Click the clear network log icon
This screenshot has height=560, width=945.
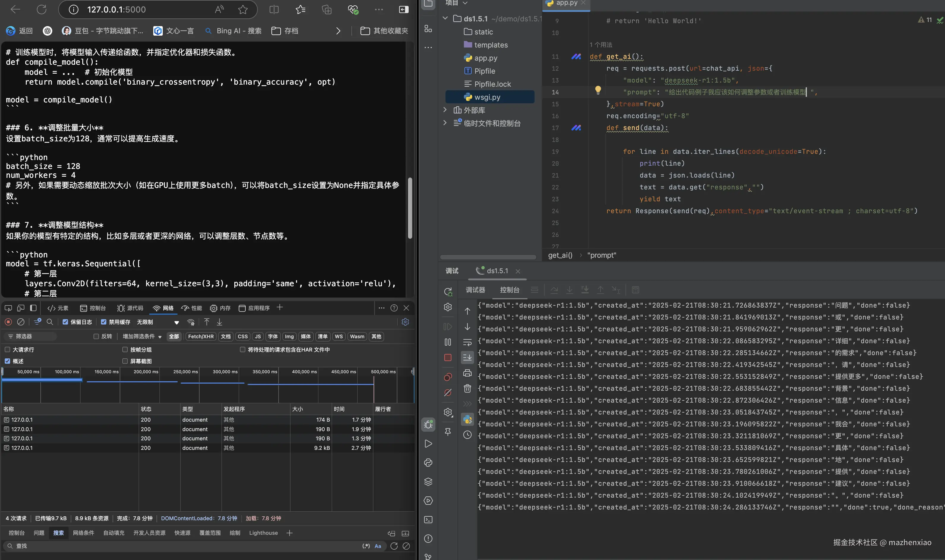click(21, 322)
